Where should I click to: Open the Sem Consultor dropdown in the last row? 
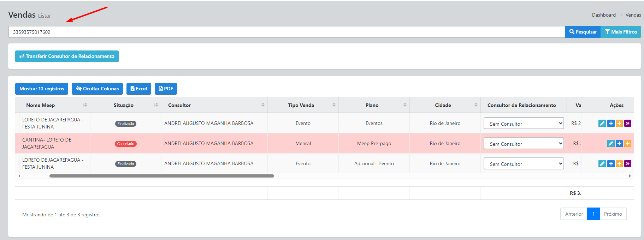tap(523, 164)
